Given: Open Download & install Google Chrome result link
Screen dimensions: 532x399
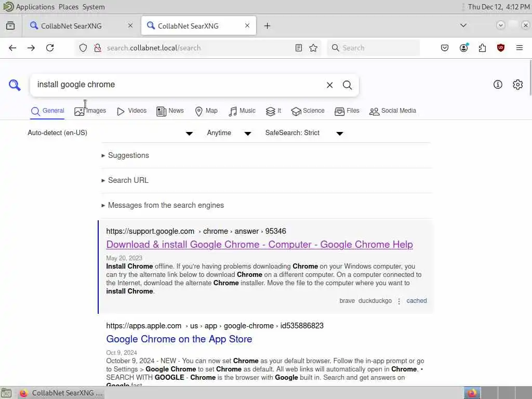Looking at the screenshot, I should point(260,245).
